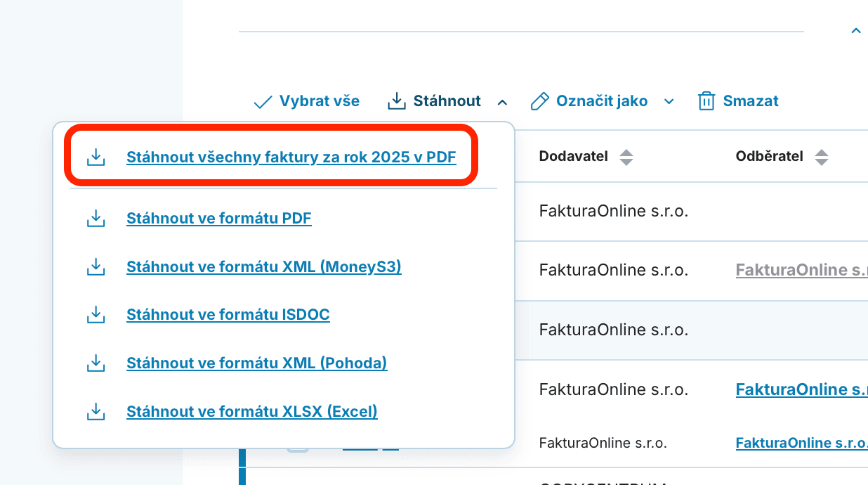This screenshot has height=485, width=868.
Task: Click download icon beside XLSX (Excel) option
Action: pyautogui.click(x=96, y=411)
